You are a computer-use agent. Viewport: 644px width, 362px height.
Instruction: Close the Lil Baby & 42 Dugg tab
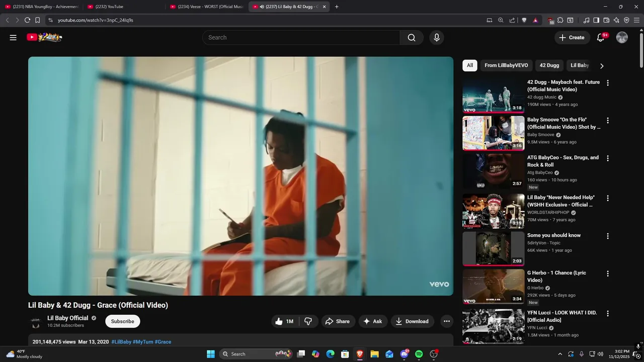click(324, 7)
